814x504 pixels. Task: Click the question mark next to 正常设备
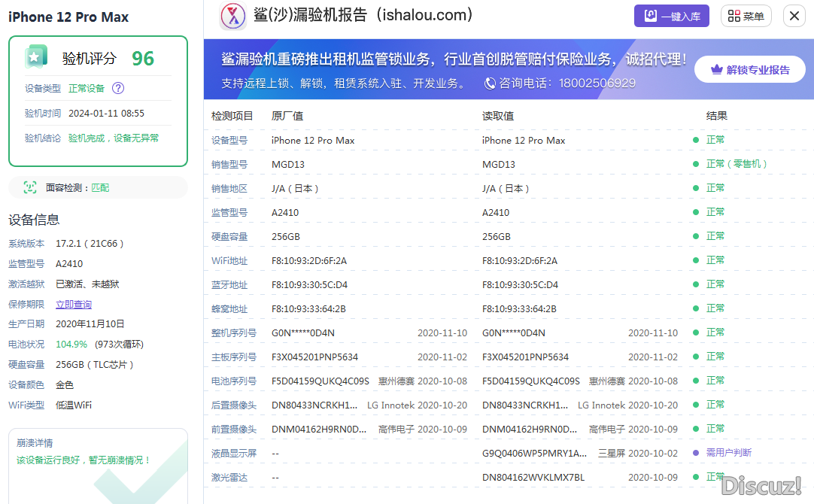118,88
